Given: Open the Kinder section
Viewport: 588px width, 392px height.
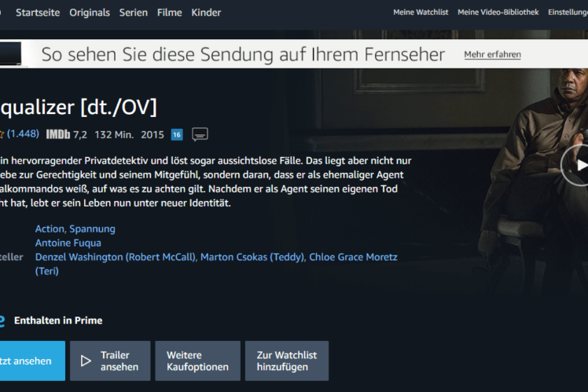Looking at the screenshot, I should click(206, 13).
